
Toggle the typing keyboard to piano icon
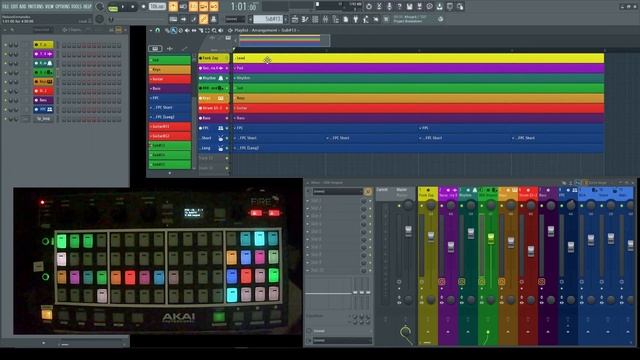click(x=173, y=19)
